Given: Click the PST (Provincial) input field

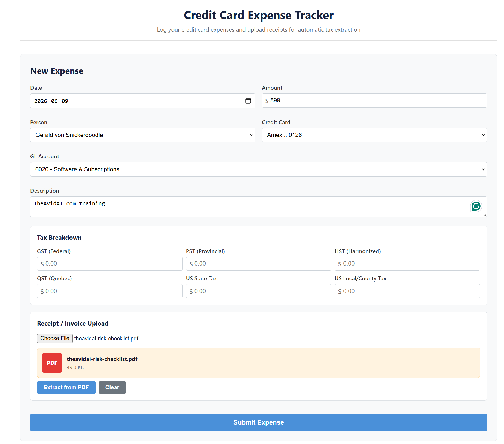Looking at the screenshot, I should click(x=259, y=264).
